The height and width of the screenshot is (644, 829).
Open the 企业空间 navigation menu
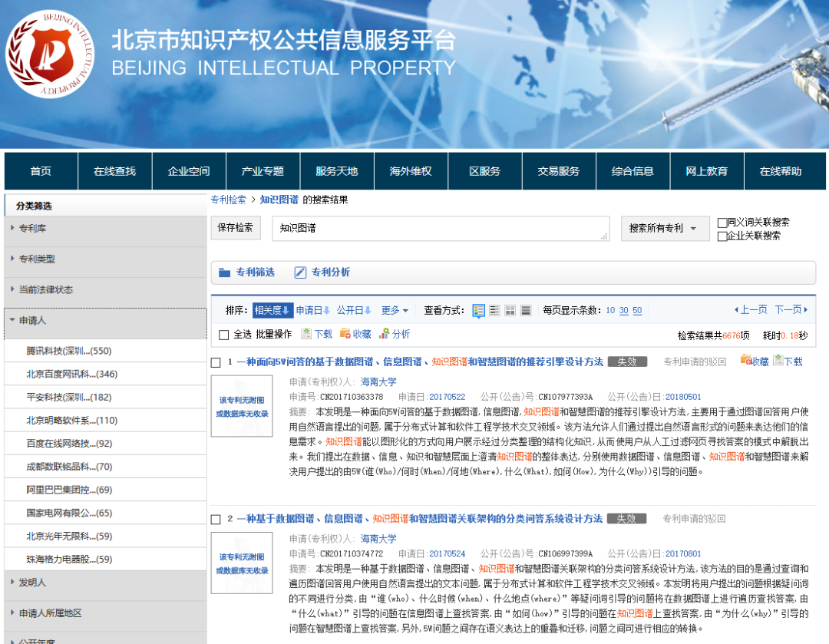[188, 170]
